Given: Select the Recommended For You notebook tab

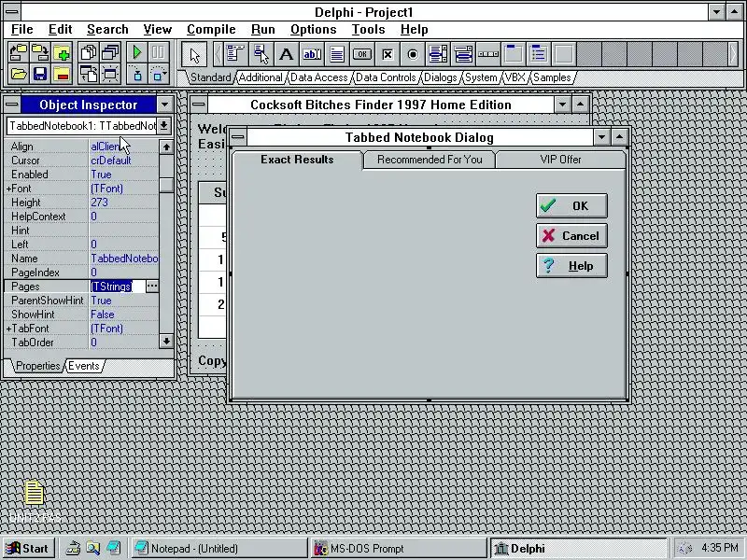Looking at the screenshot, I should pyautogui.click(x=430, y=160).
